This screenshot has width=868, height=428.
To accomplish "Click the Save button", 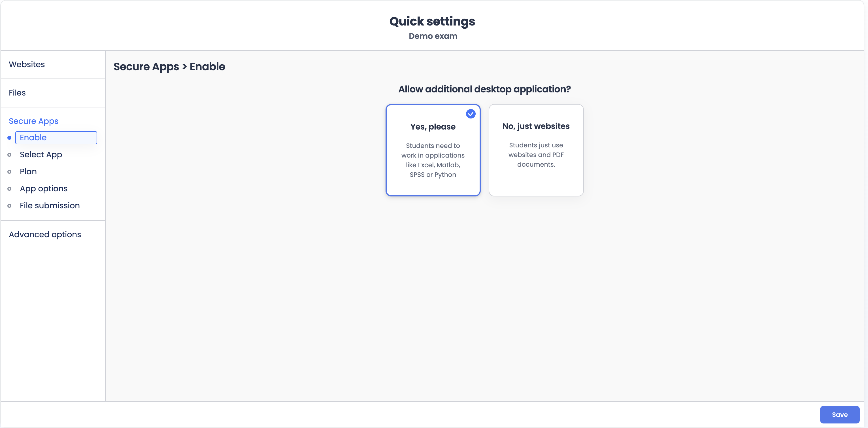I will (x=839, y=414).
